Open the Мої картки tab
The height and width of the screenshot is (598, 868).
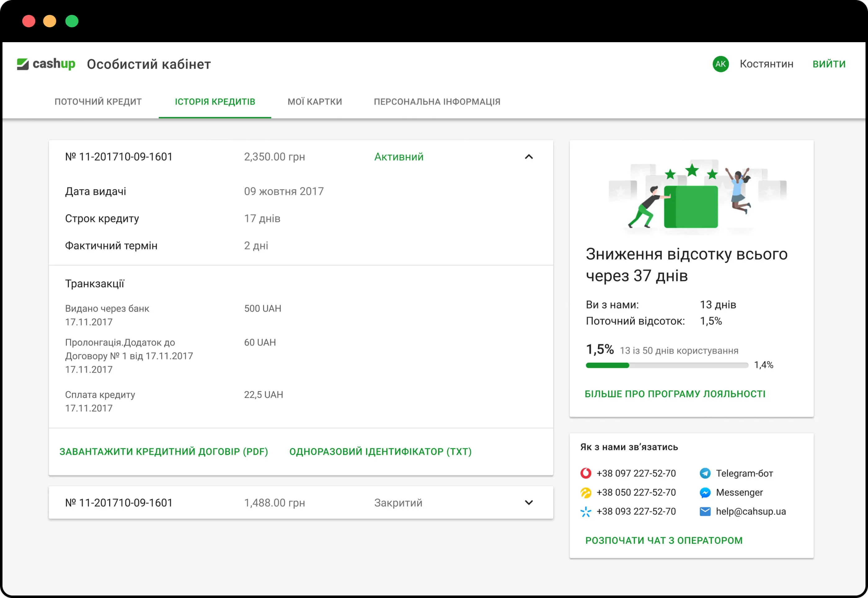pos(315,101)
